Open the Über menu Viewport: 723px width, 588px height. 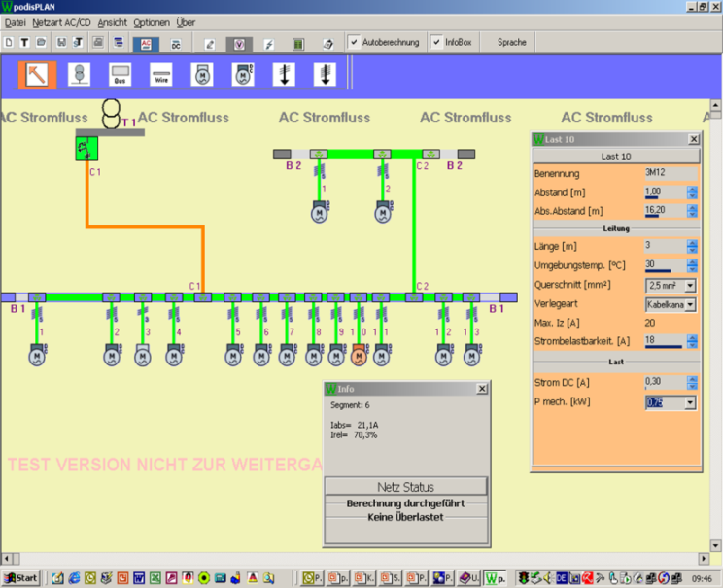point(186,22)
